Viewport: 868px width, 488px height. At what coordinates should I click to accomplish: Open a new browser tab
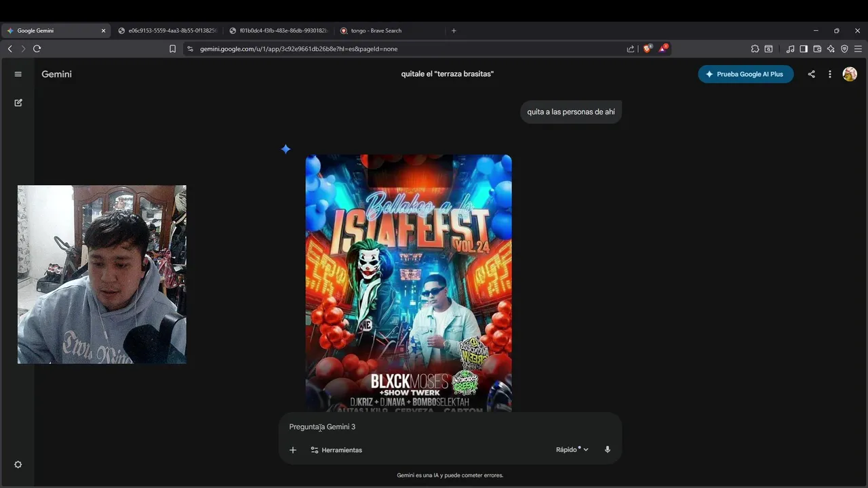pyautogui.click(x=454, y=30)
